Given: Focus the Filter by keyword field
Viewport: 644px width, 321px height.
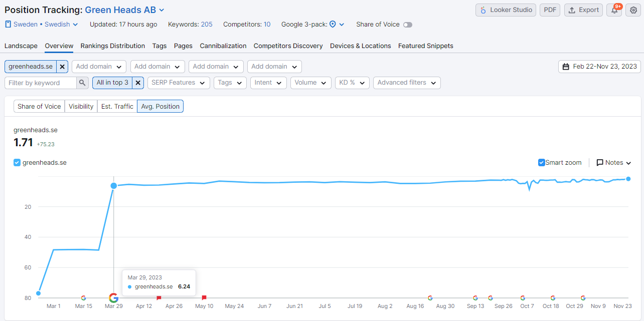Looking at the screenshot, I should click(x=41, y=83).
